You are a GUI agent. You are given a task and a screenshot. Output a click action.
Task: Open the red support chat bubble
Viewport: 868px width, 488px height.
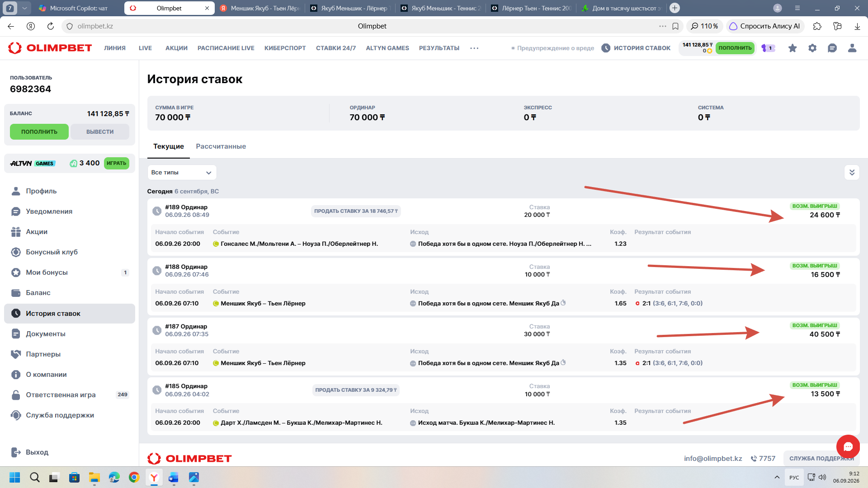click(848, 446)
